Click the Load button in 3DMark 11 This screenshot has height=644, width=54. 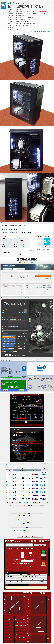pos(40,293)
